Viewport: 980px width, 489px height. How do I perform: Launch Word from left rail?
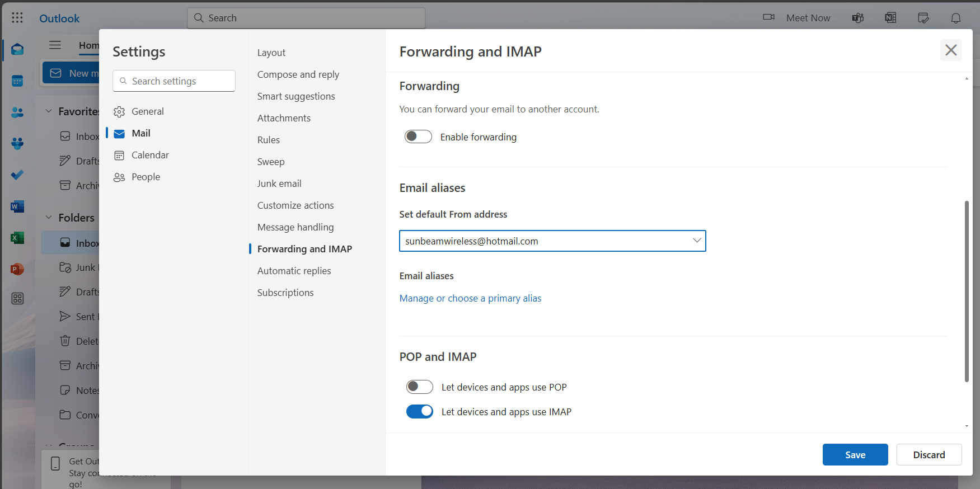[17, 206]
